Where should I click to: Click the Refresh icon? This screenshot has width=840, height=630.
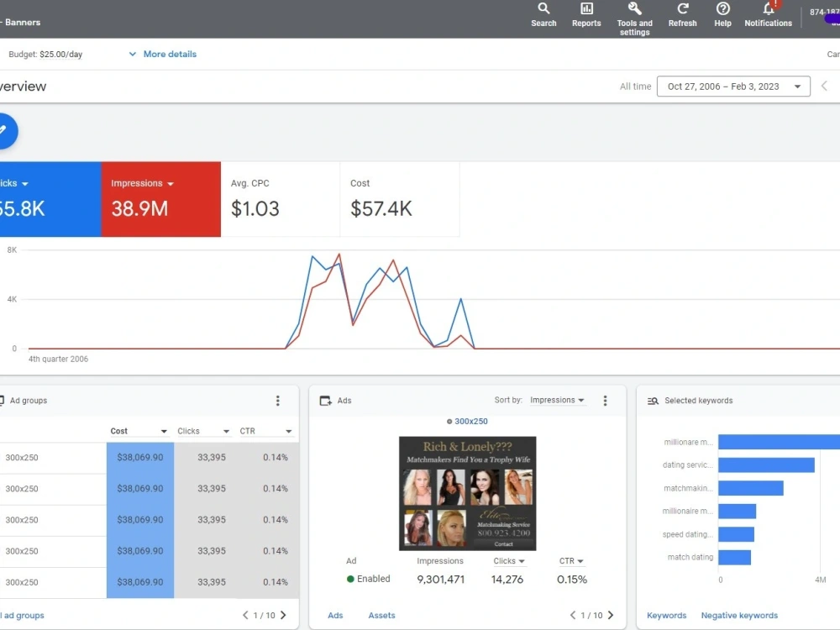tap(682, 15)
